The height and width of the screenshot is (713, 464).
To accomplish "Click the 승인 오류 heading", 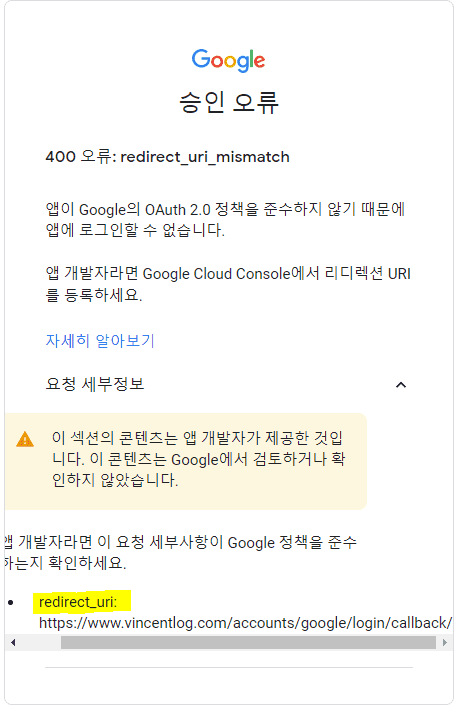I will (x=229, y=102).
